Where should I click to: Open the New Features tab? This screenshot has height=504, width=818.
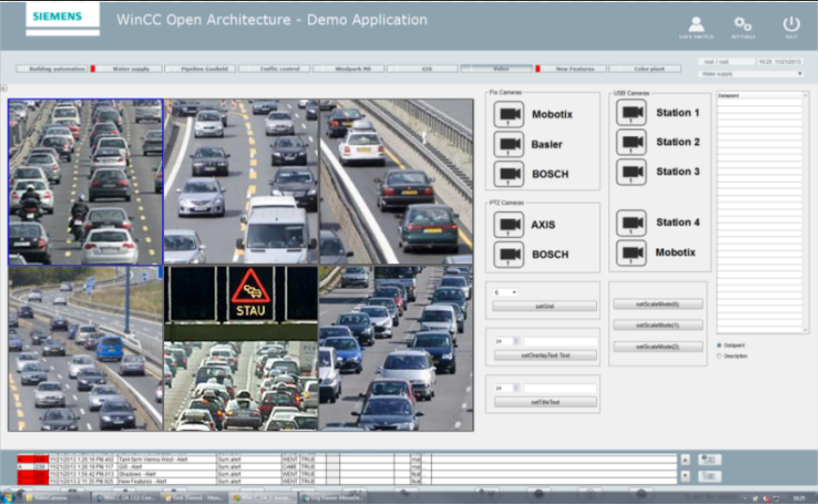pos(572,69)
